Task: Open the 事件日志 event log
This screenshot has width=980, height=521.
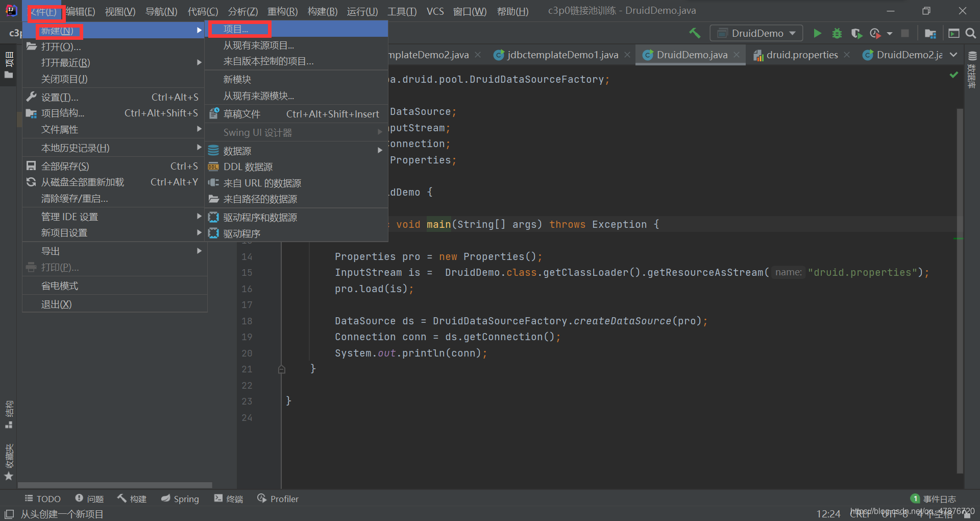Action: (x=934, y=499)
